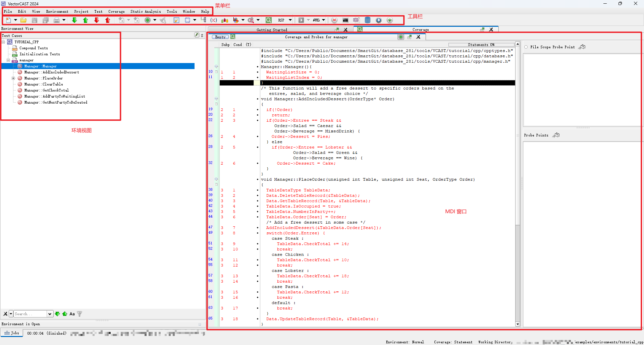Viewport: 644px width, 345px height.
Task: Open the search history dropdown arrow
Action: point(50,314)
